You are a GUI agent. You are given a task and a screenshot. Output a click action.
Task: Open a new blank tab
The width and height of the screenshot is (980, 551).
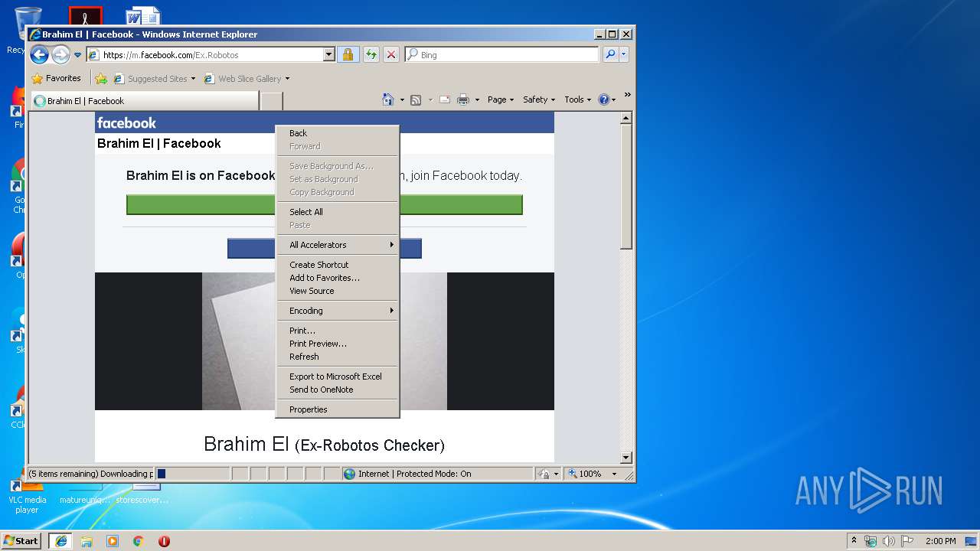click(x=272, y=100)
